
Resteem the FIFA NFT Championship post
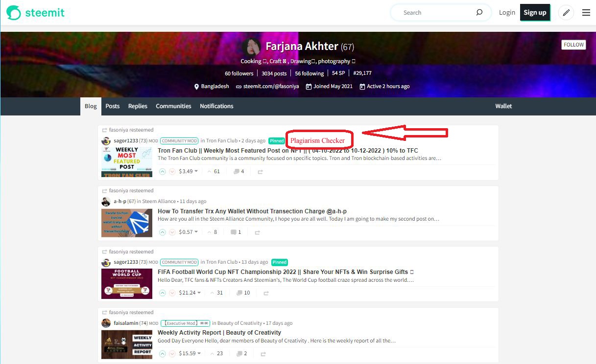click(x=266, y=293)
